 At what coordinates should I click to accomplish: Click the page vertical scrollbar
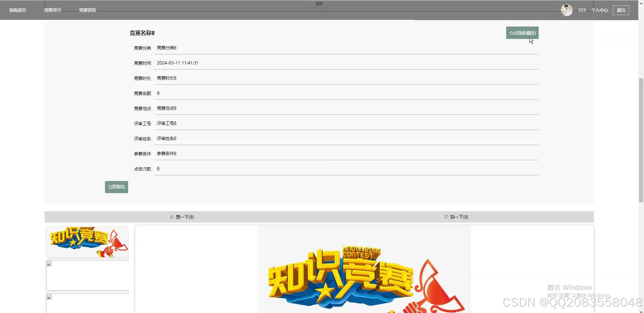641,140
